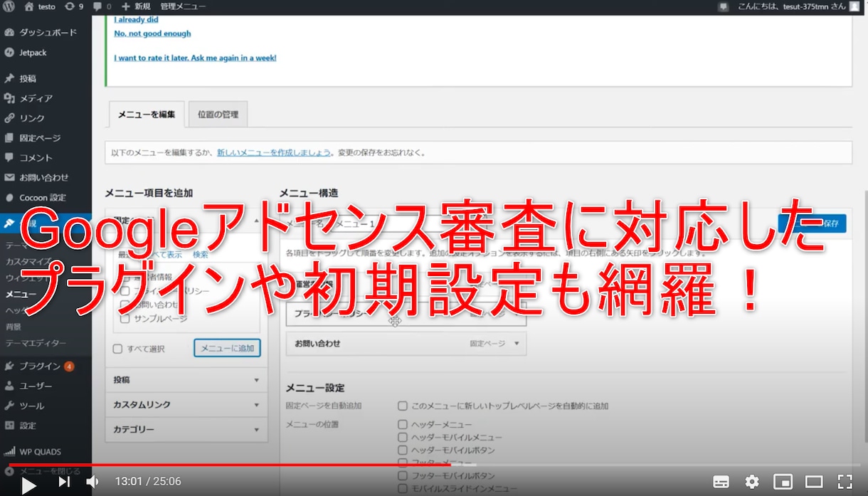The width and height of the screenshot is (868, 496).
Task: Check the ヘッダーモバイルボタン checkbox
Action: click(403, 450)
